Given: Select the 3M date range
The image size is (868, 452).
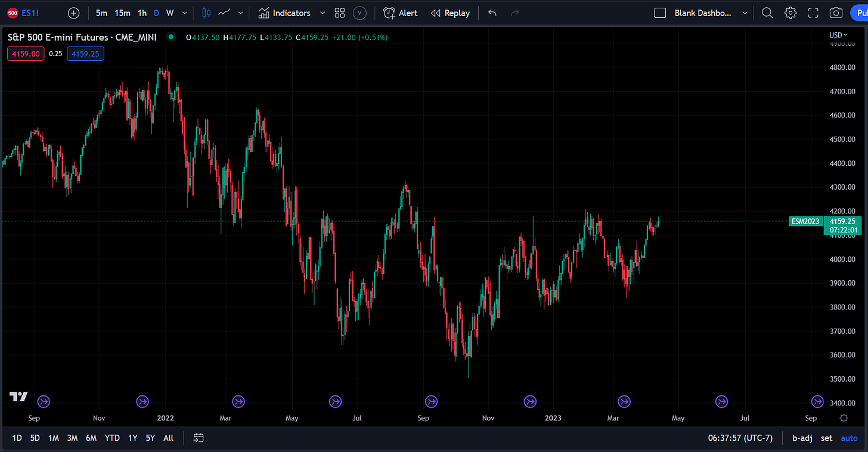Looking at the screenshot, I should (x=72, y=438).
